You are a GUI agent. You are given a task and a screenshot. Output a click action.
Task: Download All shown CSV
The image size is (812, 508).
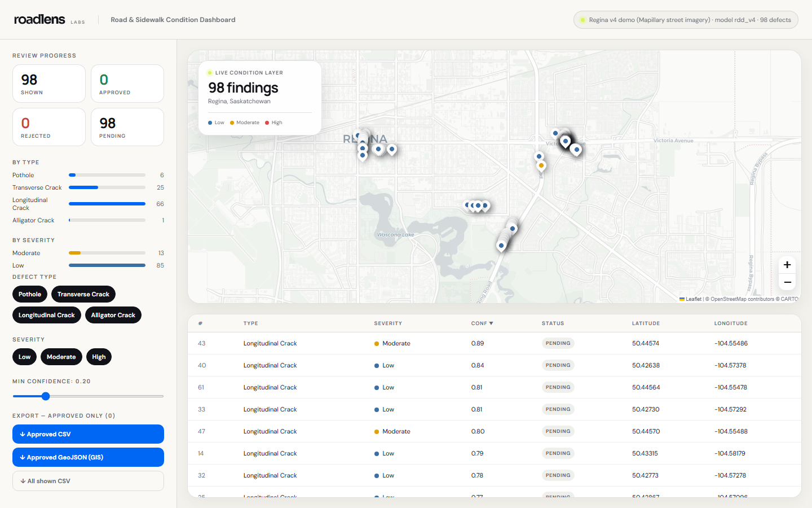(88, 481)
